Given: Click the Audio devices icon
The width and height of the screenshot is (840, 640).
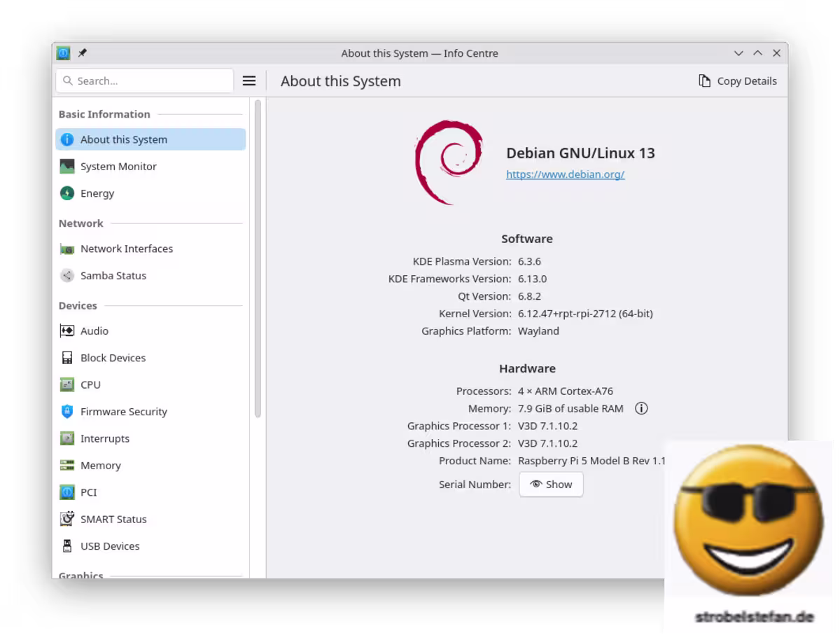Looking at the screenshot, I should point(67,331).
